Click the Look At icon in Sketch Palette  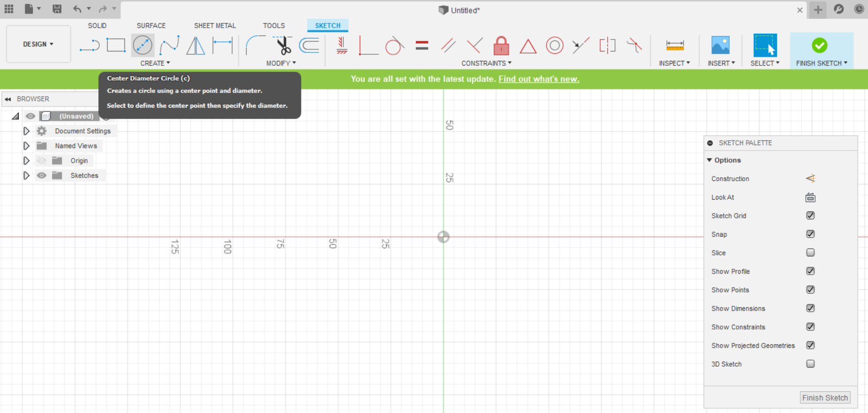click(811, 198)
